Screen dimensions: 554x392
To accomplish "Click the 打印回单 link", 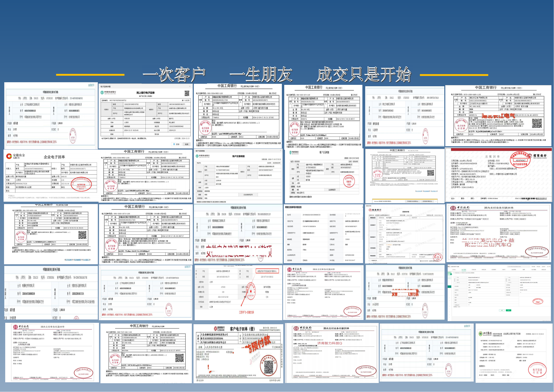I will point(69,260).
